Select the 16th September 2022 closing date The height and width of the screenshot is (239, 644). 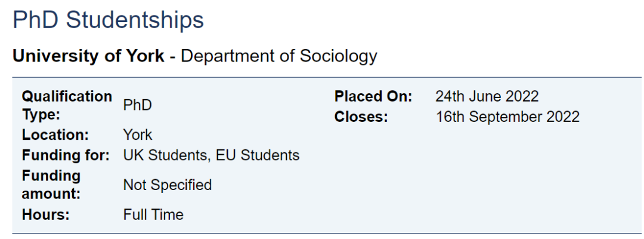click(x=507, y=117)
